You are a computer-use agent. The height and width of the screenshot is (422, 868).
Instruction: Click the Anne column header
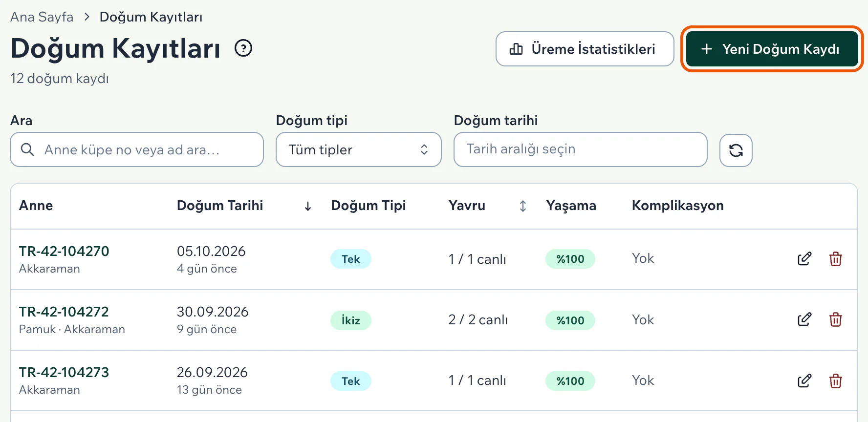[x=36, y=206]
